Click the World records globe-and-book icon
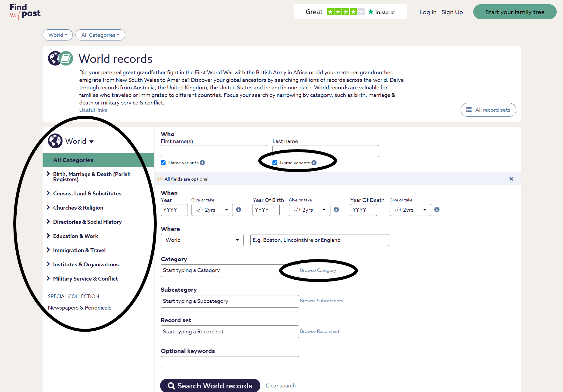This screenshot has width=563, height=392. coord(60,58)
